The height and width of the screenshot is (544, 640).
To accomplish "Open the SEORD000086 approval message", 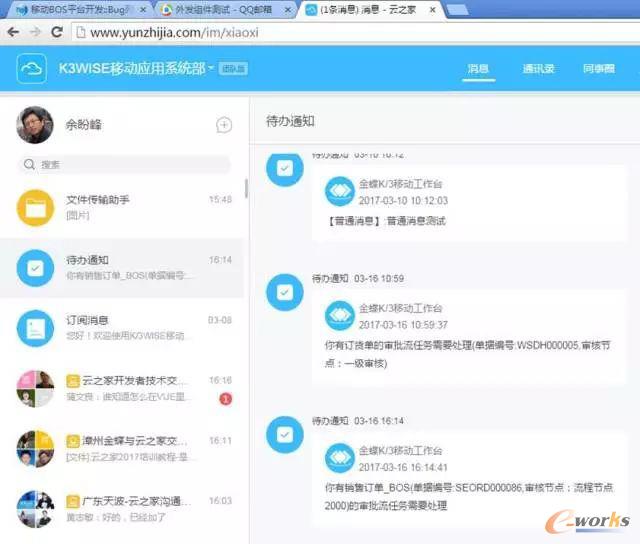I will click(x=469, y=478).
